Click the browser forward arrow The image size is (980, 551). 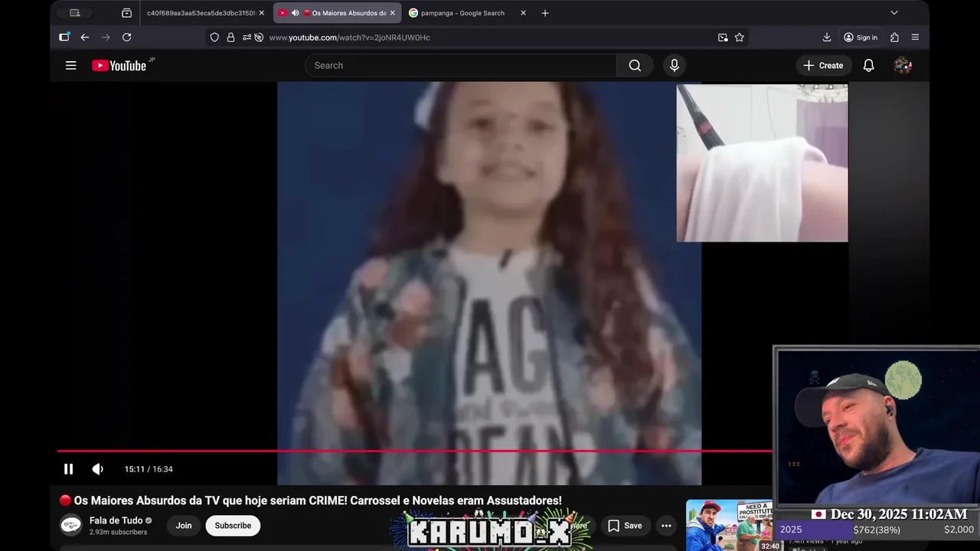point(106,37)
